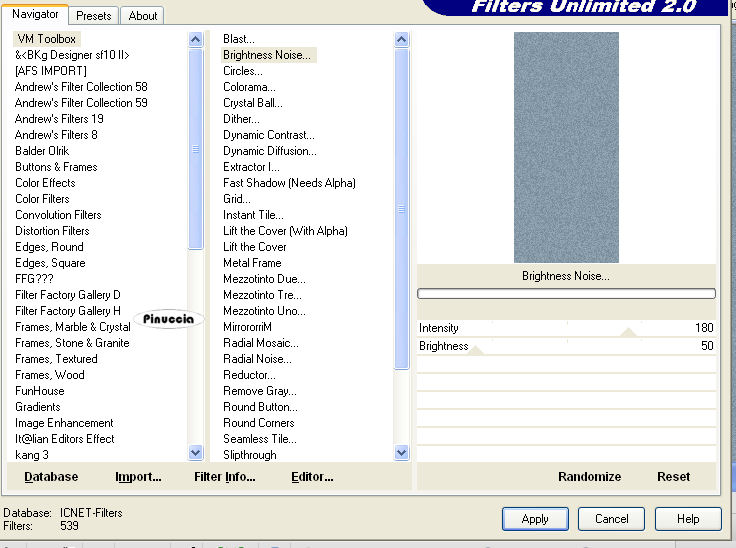
Task: Switch to the Presets tab
Action: click(x=94, y=15)
